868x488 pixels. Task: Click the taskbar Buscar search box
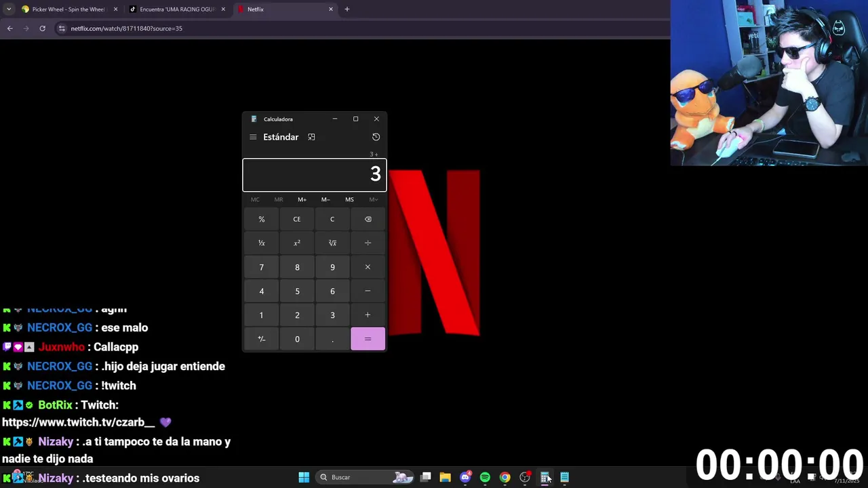(365, 477)
